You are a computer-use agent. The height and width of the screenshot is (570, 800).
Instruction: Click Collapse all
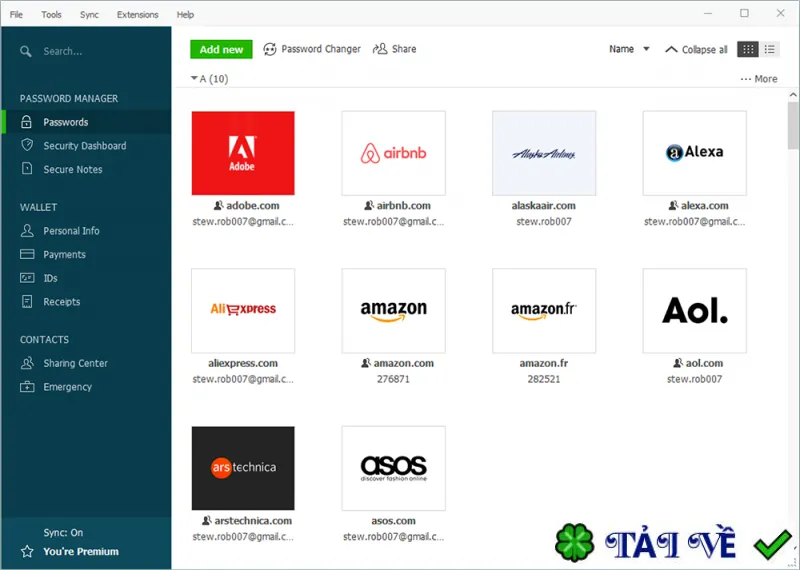pos(696,49)
